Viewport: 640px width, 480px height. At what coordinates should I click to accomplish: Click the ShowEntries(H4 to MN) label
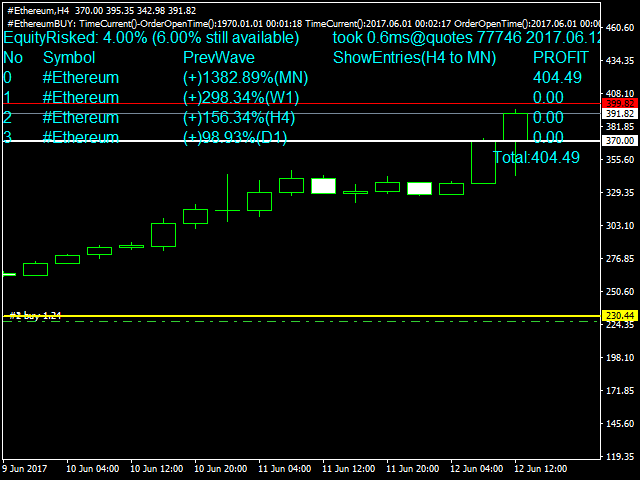click(x=412, y=58)
